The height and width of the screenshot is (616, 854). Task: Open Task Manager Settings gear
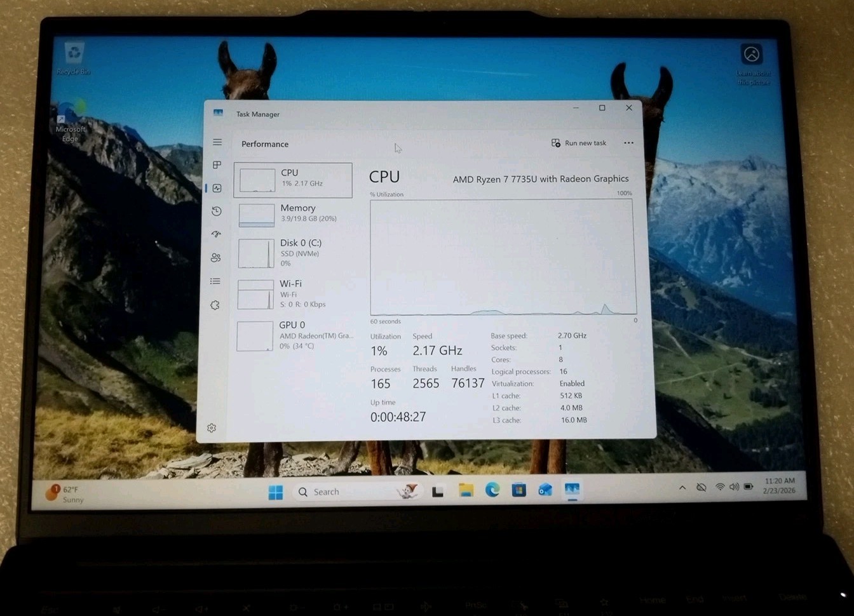pyautogui.click(x=212, y=428)
